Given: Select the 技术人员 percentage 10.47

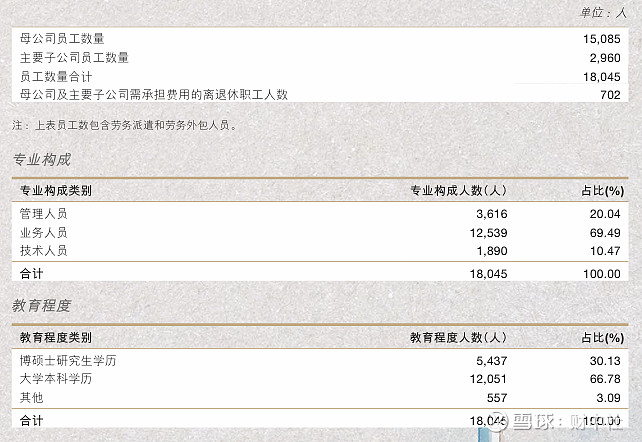Looking at the screenshot, I should (605, 251).
